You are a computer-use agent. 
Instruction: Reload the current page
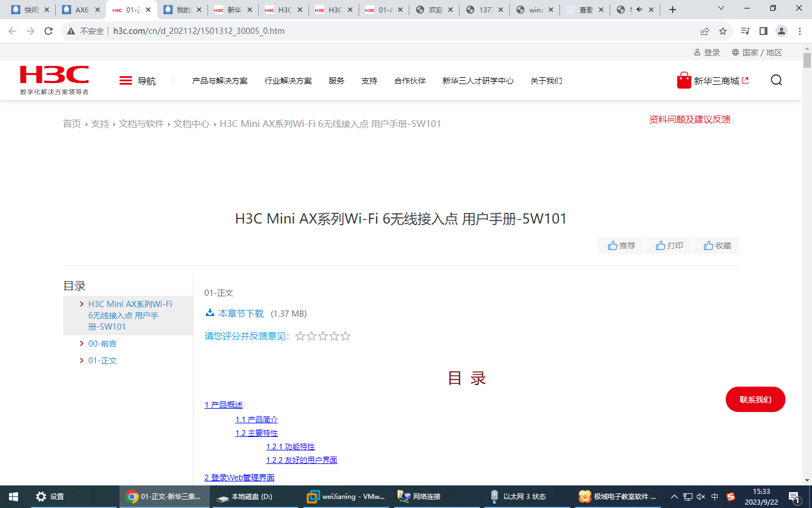(x=48, y=31)
